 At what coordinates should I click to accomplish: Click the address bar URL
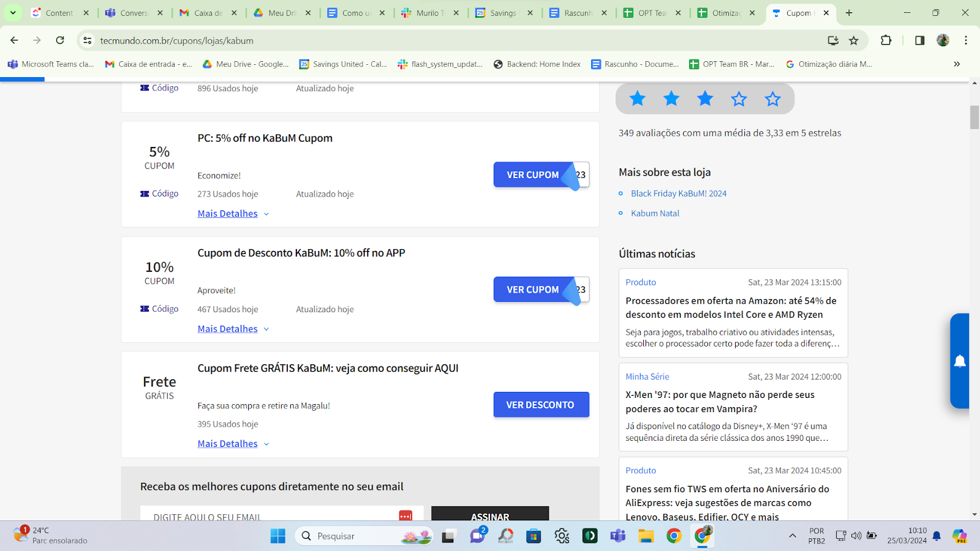click(177, 40)
